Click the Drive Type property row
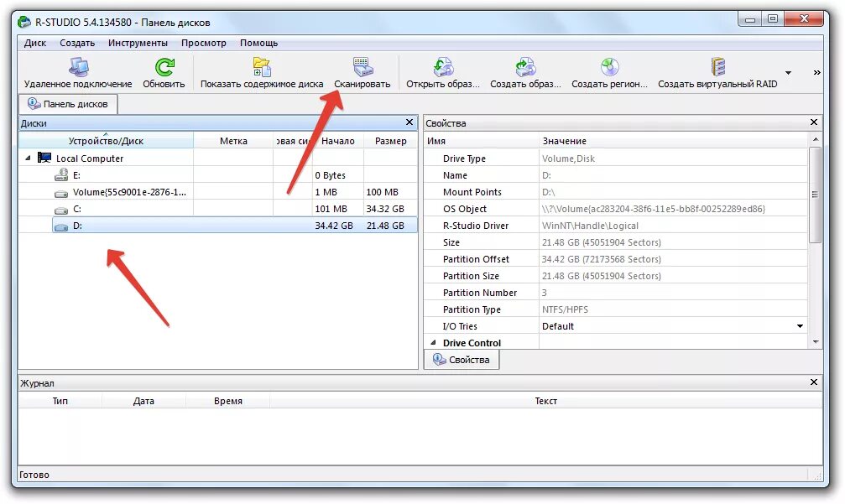Screen dimensions: 845x504 point(616,158)
